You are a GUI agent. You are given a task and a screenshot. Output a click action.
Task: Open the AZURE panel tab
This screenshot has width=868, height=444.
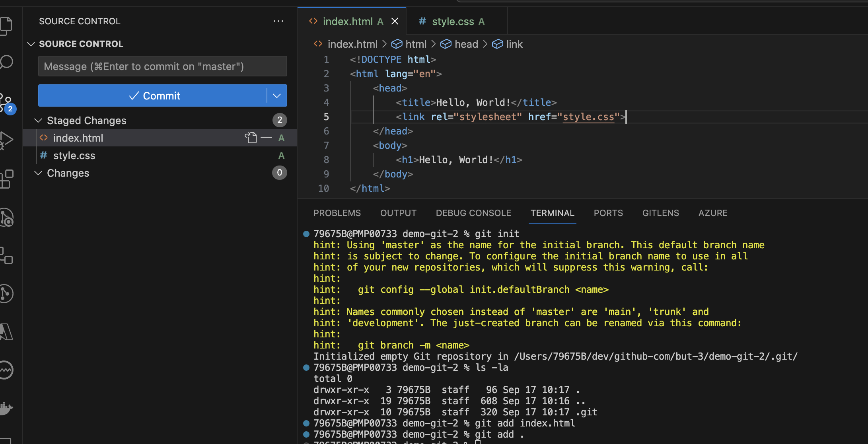[713, 213]
